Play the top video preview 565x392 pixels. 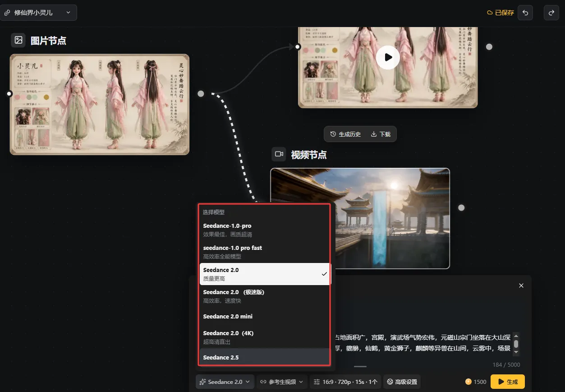[388, 57]
